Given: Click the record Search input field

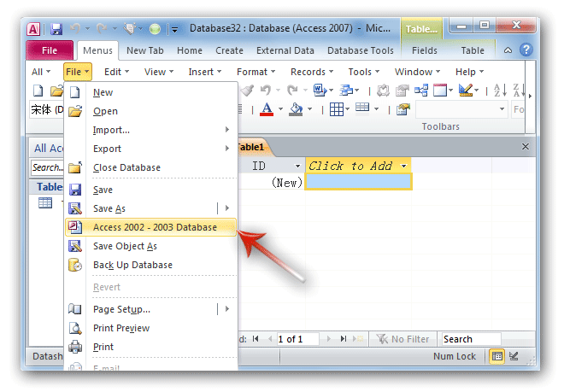Looking at the screenshot, I should (x=470, y=339).
